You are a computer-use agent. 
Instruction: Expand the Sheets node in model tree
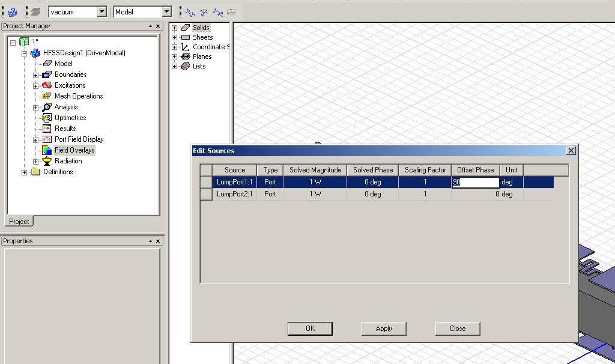coord(175,38)
